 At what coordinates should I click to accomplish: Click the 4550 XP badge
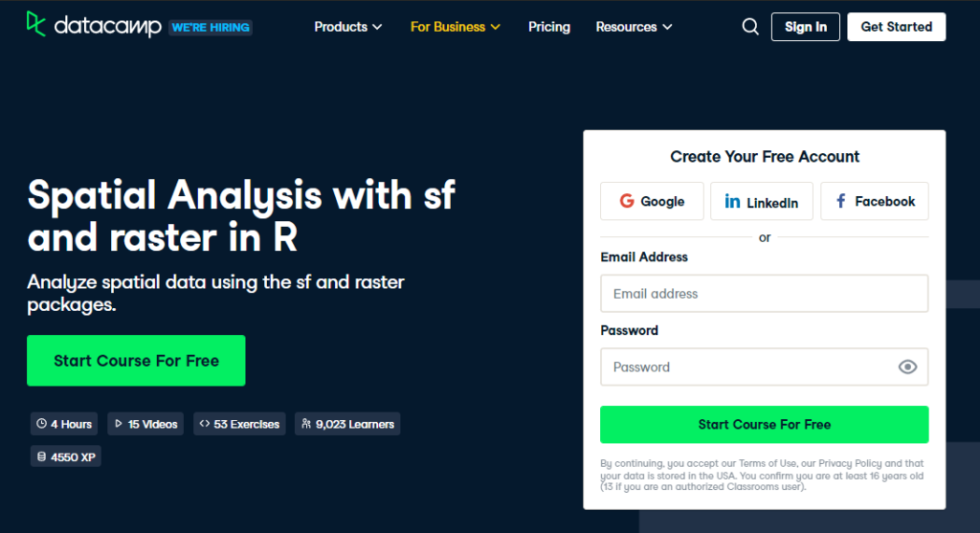(x=66, y=456)
